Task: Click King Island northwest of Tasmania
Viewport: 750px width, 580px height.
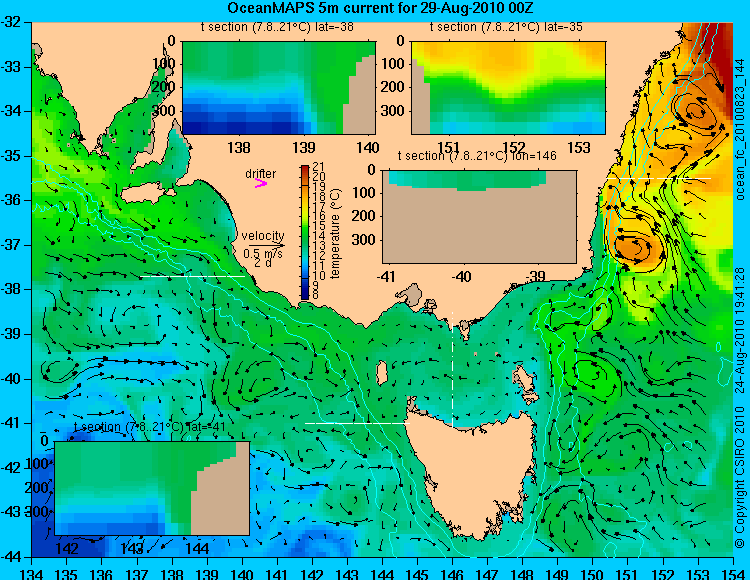Action: click(x=382, y=373)
